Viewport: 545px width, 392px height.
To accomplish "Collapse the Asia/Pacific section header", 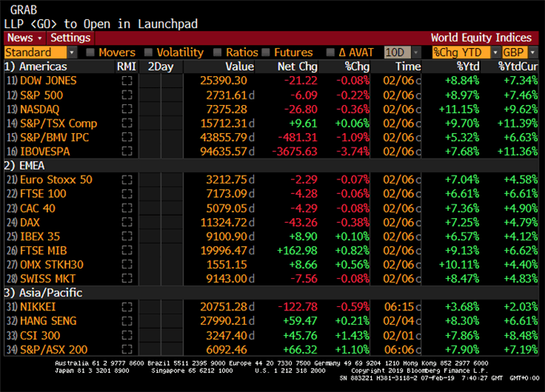I will (x=43, y=293).
